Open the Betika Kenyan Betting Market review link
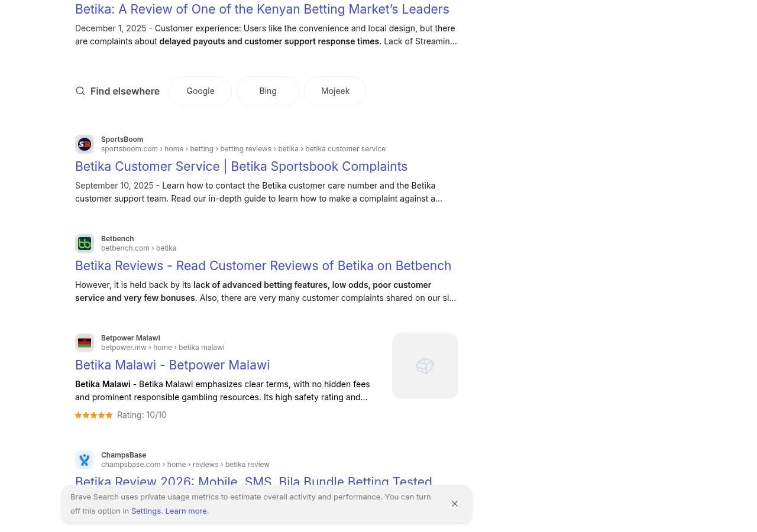Image resolution: width=757 pixels, height=532 pixels. [262, 9]
